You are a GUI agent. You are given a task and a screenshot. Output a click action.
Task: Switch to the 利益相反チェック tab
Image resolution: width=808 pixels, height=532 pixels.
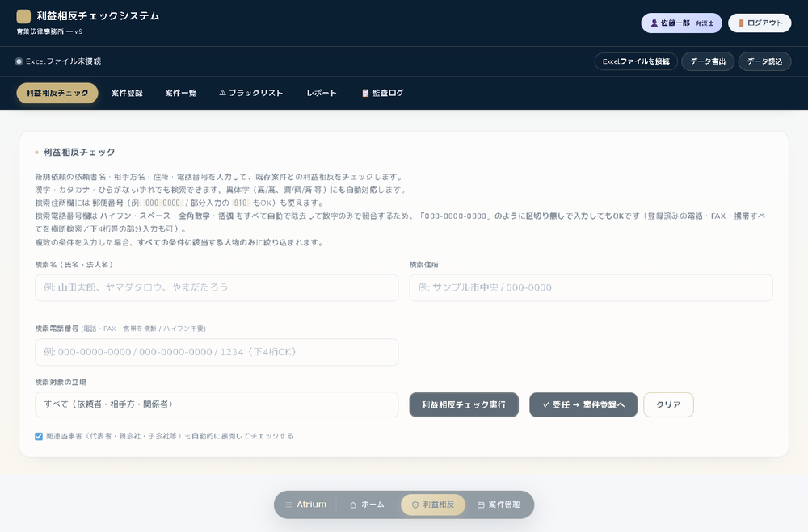click(57, 93)
